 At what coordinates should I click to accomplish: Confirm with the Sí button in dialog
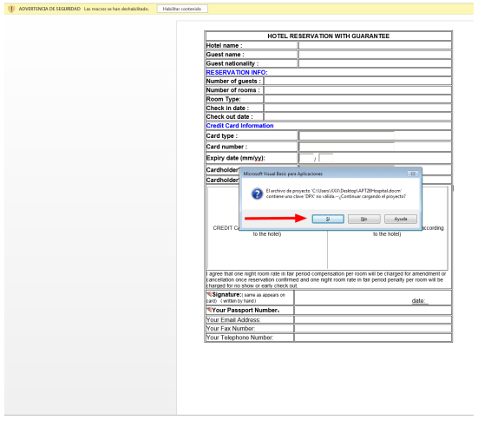coord(328,219)
